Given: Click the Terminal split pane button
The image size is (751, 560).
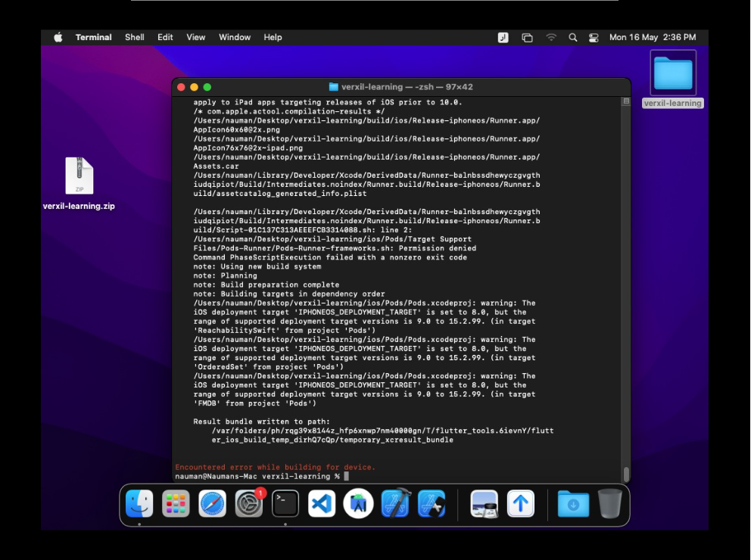Looking at the screenshot, I should click(626, 101).
